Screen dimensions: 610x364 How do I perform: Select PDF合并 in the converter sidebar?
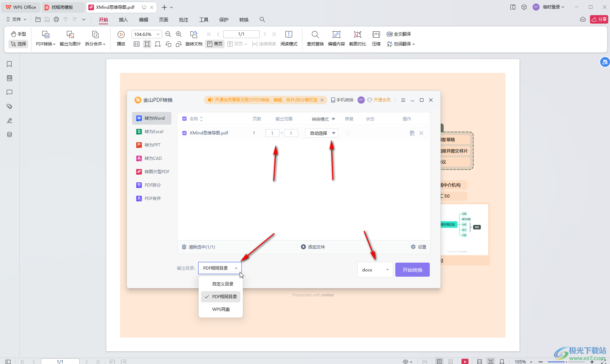coord(152,199)
